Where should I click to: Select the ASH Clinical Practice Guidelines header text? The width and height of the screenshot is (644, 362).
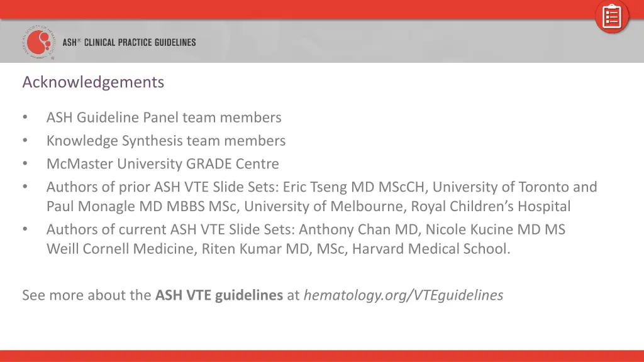(129, 42)
